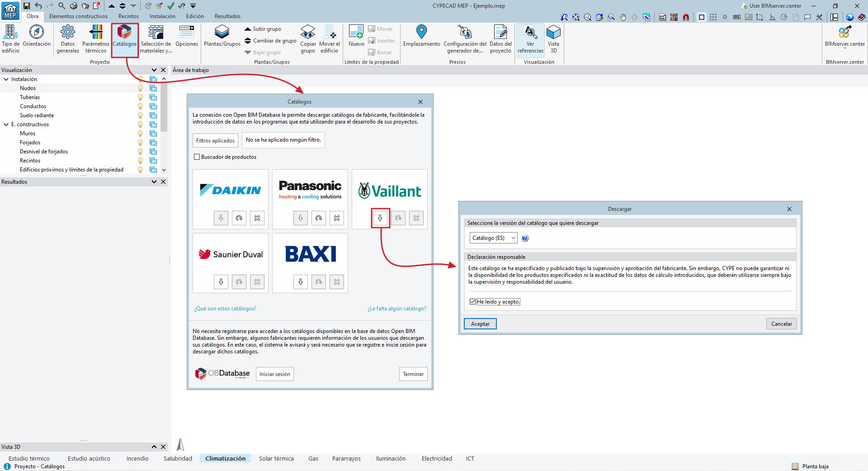Toggle visibility bulb for Muros
The image size is (868, 471).
[140, 133]
